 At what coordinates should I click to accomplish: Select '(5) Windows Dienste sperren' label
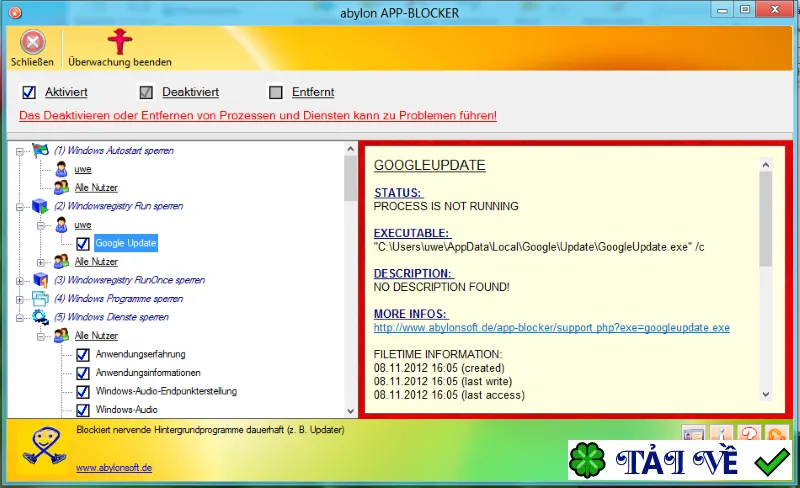(x=111, y=317)
